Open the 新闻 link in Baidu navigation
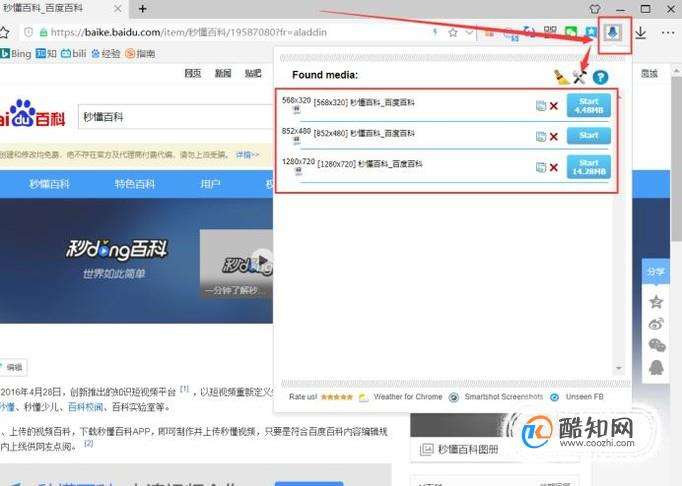682x486 pixels. [223, 73]
